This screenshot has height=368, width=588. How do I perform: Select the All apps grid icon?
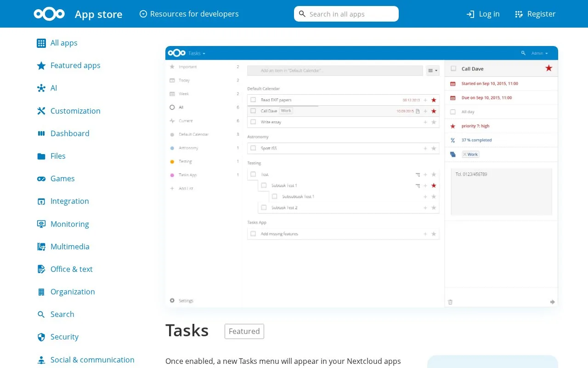tap(41, 43)
